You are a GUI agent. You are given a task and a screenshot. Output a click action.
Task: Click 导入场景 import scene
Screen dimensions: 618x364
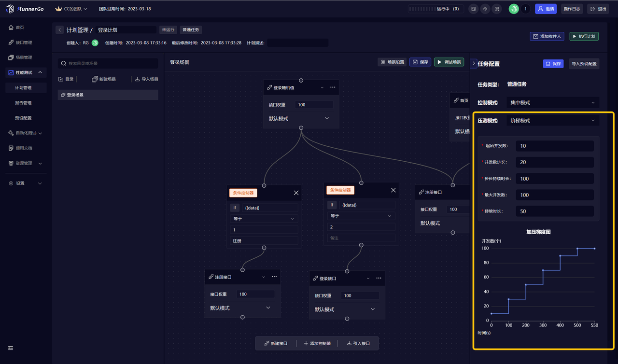pyautogui.click(x=146, y=79)
